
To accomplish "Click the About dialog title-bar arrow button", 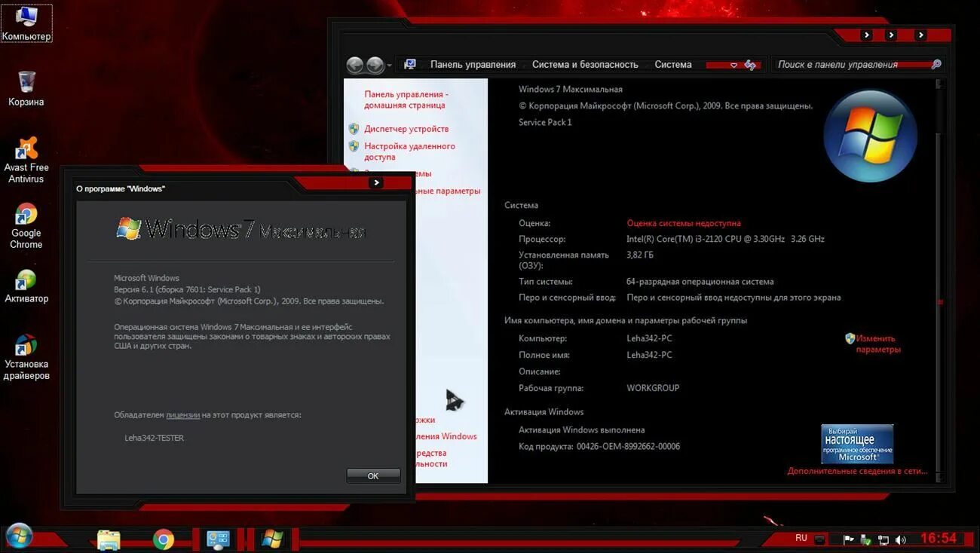I will (375, 182).
